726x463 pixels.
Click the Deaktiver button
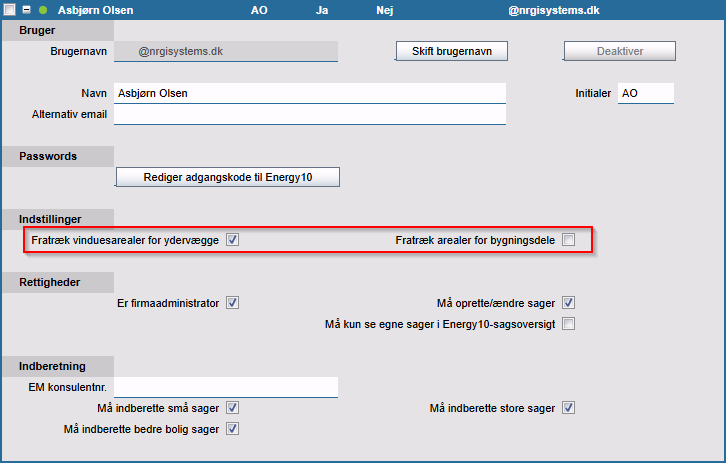[x=619, y=50]
